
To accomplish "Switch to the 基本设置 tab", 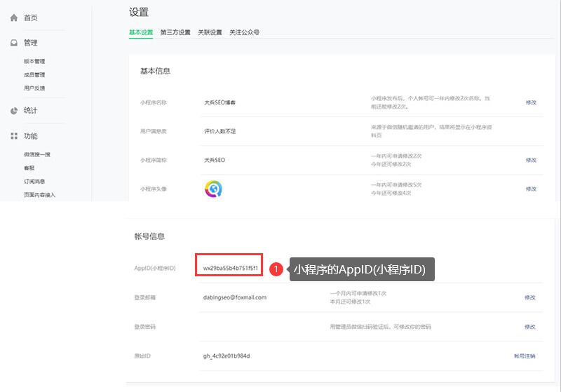I will click(x=141, y=32).
